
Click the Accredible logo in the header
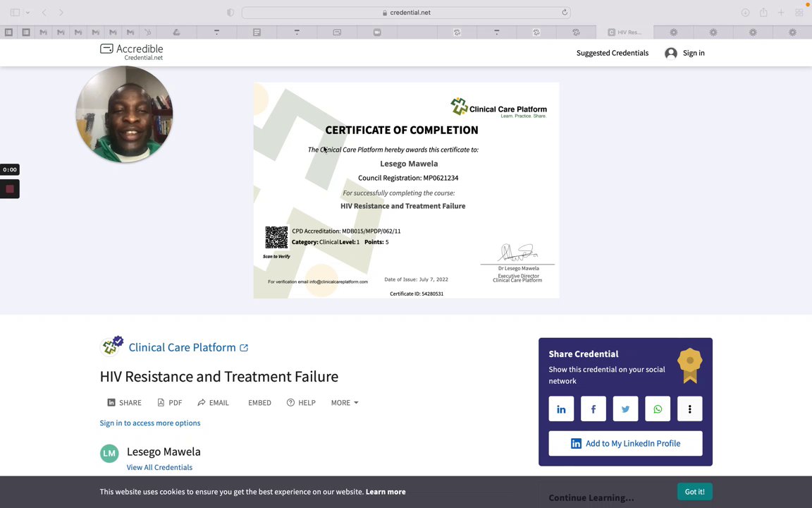click(x=132, y=52)
